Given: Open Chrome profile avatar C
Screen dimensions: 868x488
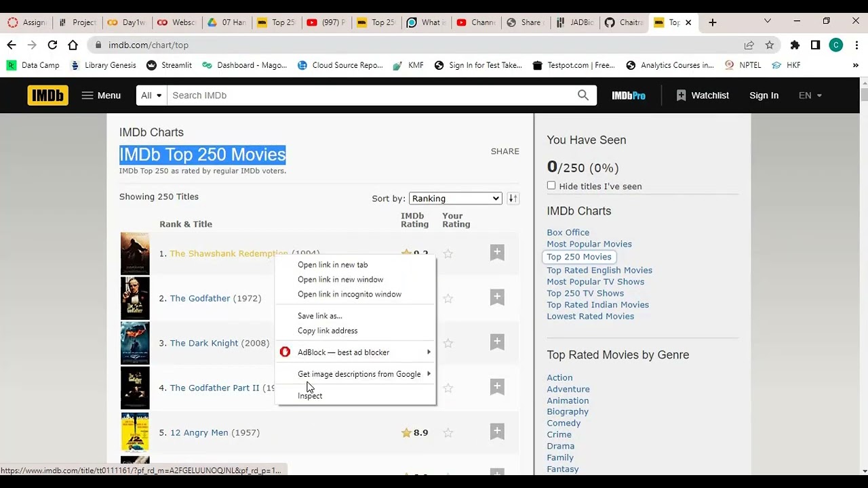Looking at the screenshot, I should pos(835,45).
